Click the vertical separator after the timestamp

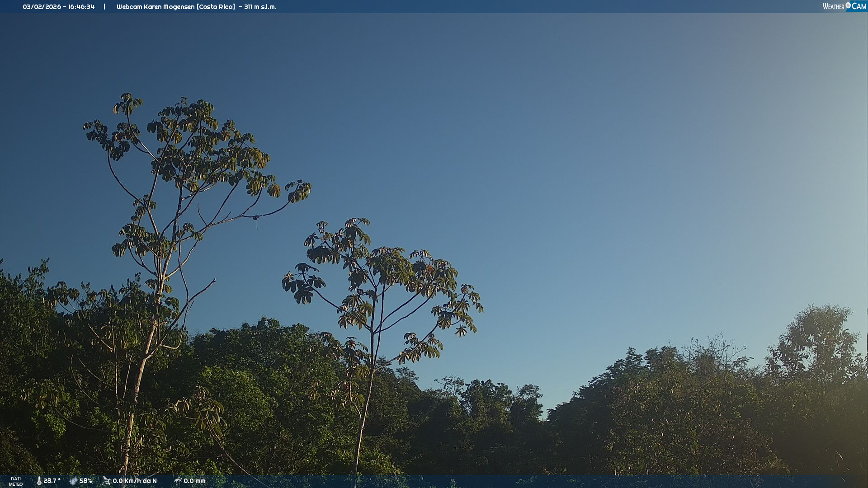[104, 7]
